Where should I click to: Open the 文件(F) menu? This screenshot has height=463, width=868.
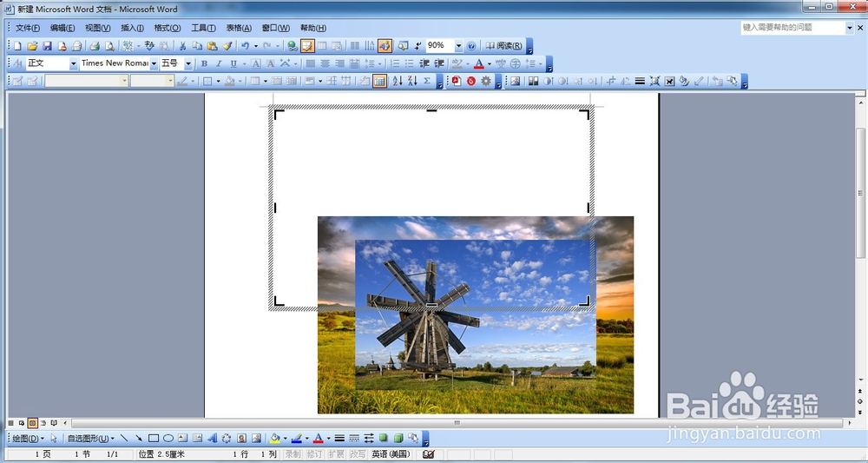[27, 28]
